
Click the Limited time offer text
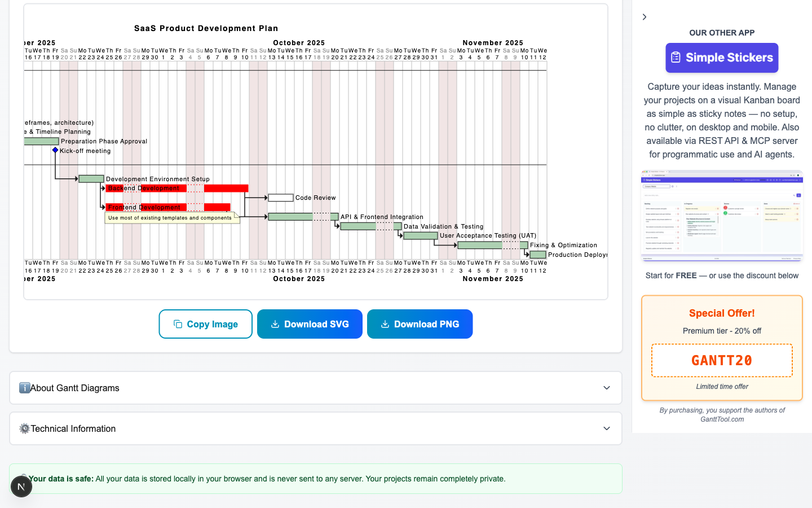[722, 387]
